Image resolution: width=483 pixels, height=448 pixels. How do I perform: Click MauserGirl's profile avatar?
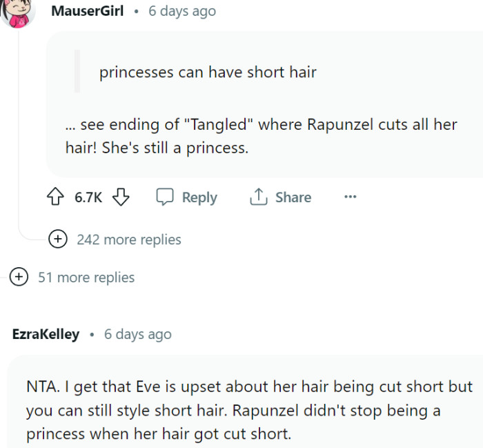18,12
